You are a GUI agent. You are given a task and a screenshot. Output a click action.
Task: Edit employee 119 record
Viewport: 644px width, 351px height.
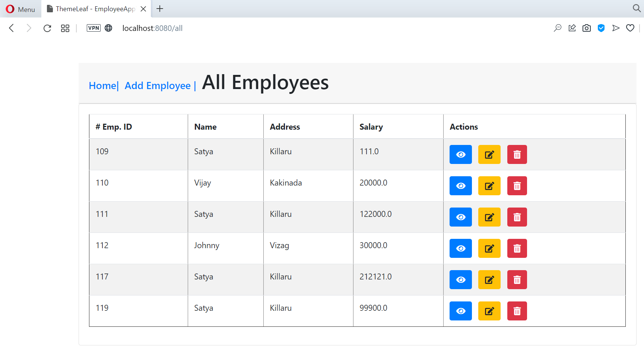click(489, 311)
